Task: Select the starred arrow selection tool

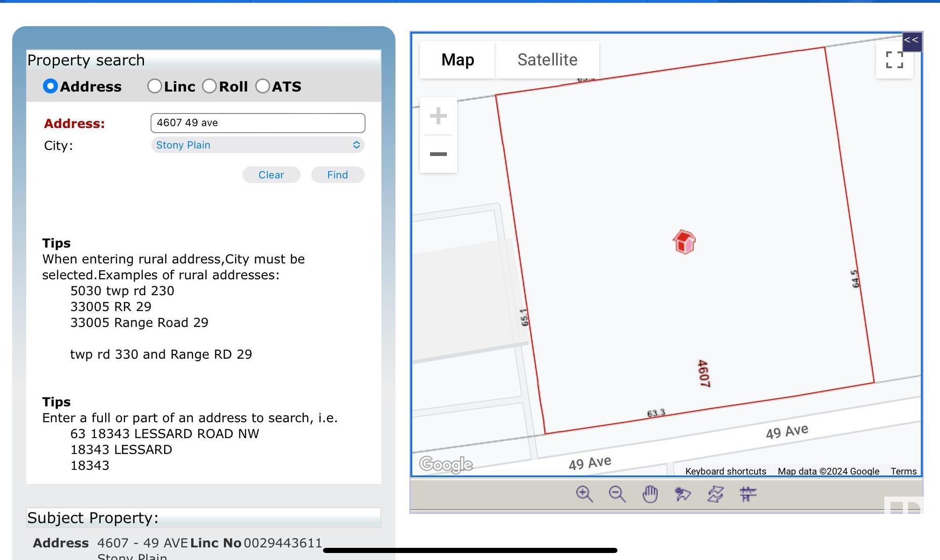Action: click(x=682, y=494)
